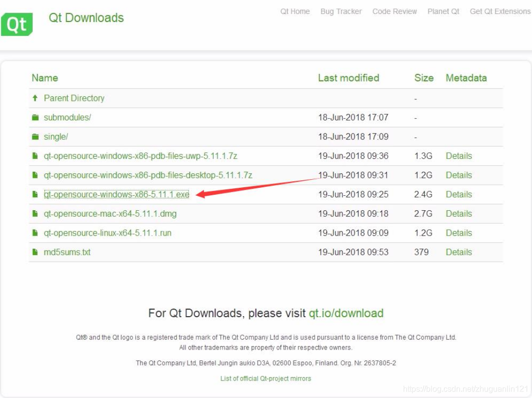Image resolution: width=532 pixels, height=398 pixels.
Task: Click file icon beside windows-x86 exe
Action: pyautogui.click(x=35, y=194)
